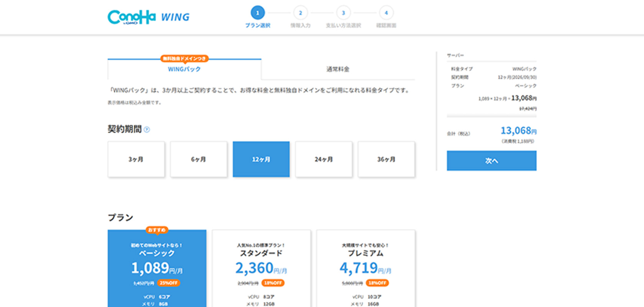
Task: Click the 契約期間 heading
Action: pos(125,129)
